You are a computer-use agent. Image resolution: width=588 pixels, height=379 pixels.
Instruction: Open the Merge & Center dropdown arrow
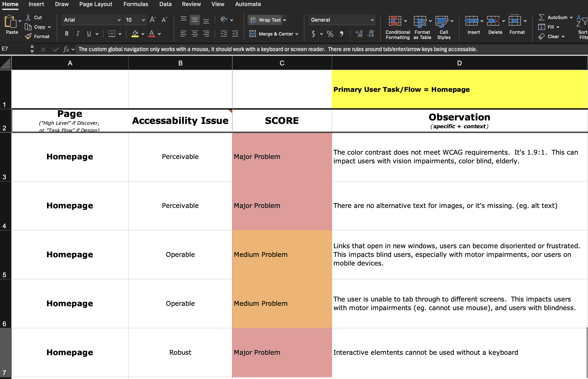coord(297,34)
